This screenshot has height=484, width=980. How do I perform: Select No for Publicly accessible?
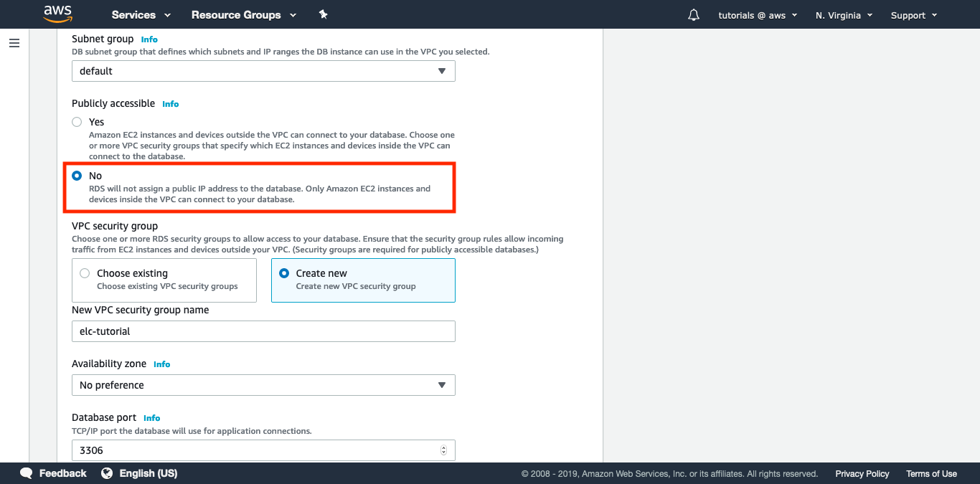pos(77,176)
